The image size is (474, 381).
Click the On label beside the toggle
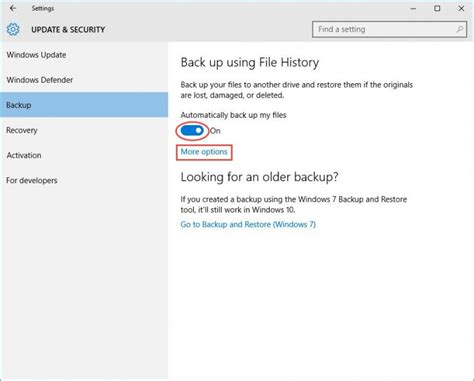coord(215,131)
